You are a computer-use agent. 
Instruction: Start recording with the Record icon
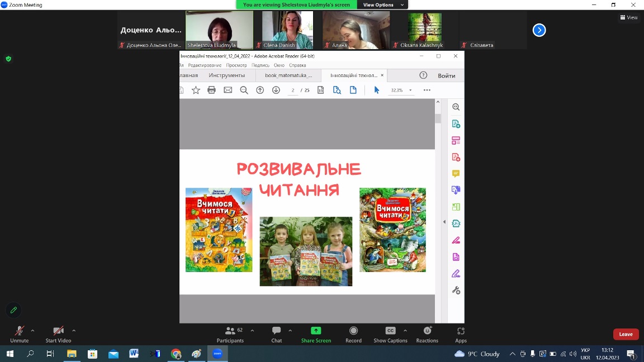(x=353, y=334)
